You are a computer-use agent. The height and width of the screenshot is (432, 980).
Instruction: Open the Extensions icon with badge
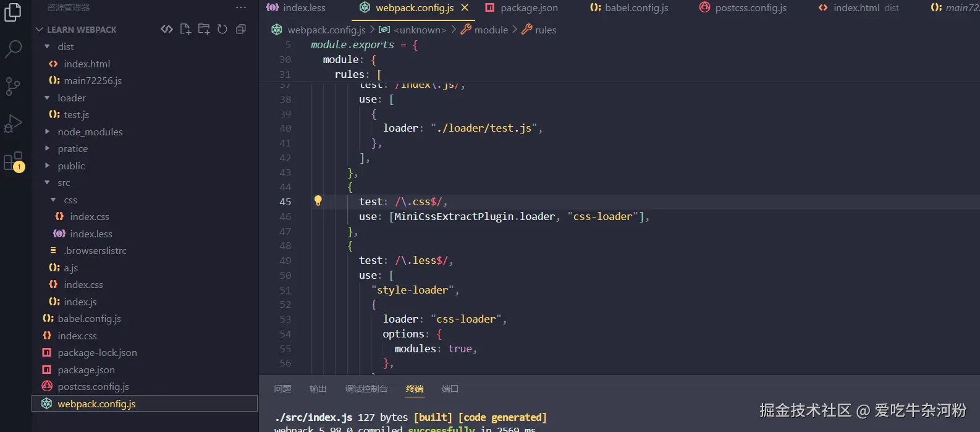(14, 162)
